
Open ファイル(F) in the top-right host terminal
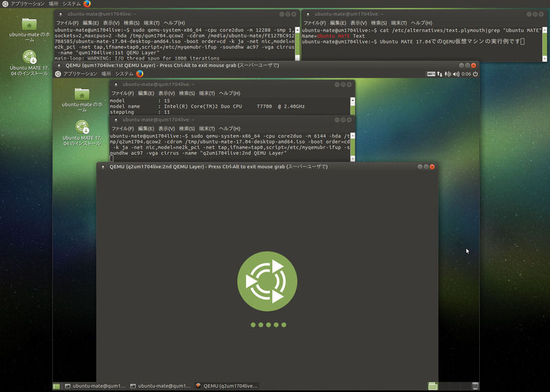315,23
